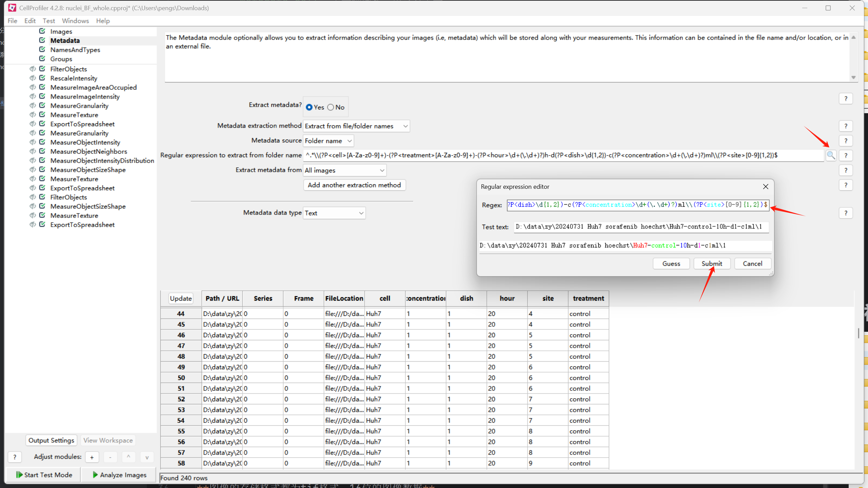Click Guess in regex editor

(x=671, y=264)
